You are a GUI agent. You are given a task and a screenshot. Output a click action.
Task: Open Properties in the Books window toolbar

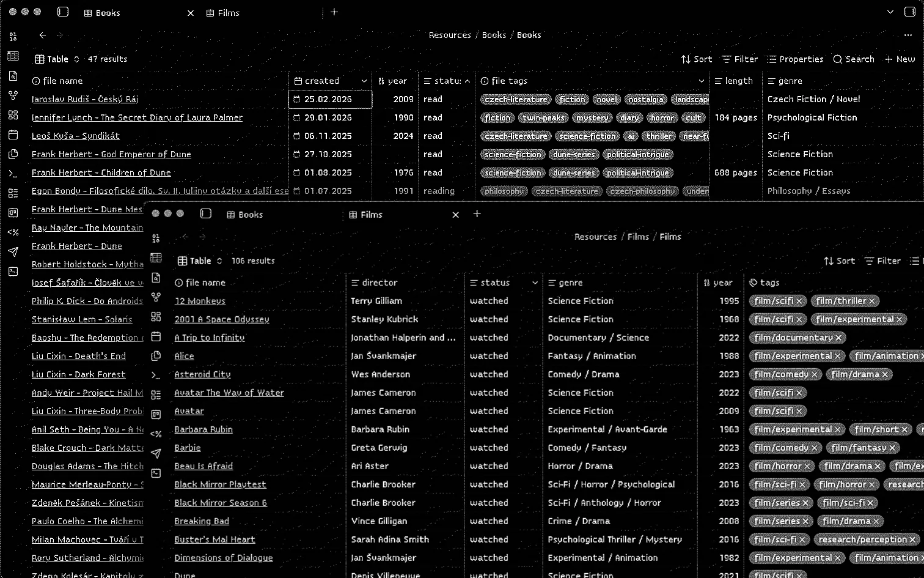pyautogui.click(x=795, y=59)
